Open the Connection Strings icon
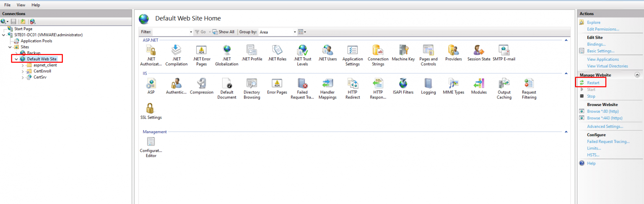644x204 pixels. click(x=378, y=50)
